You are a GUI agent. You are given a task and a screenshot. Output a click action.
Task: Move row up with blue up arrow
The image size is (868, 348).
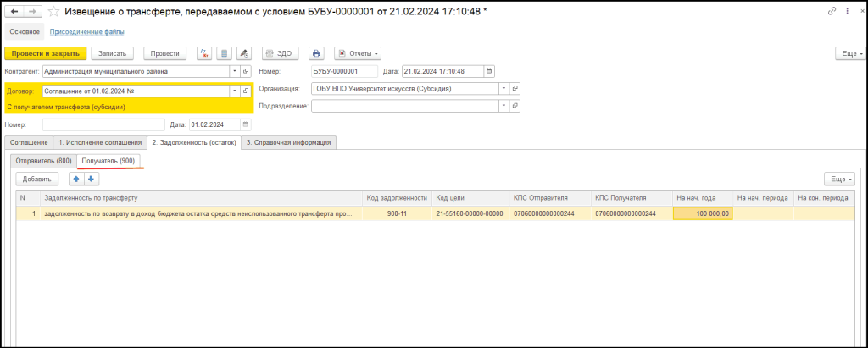pyautogui.click(x=76, y=179)
